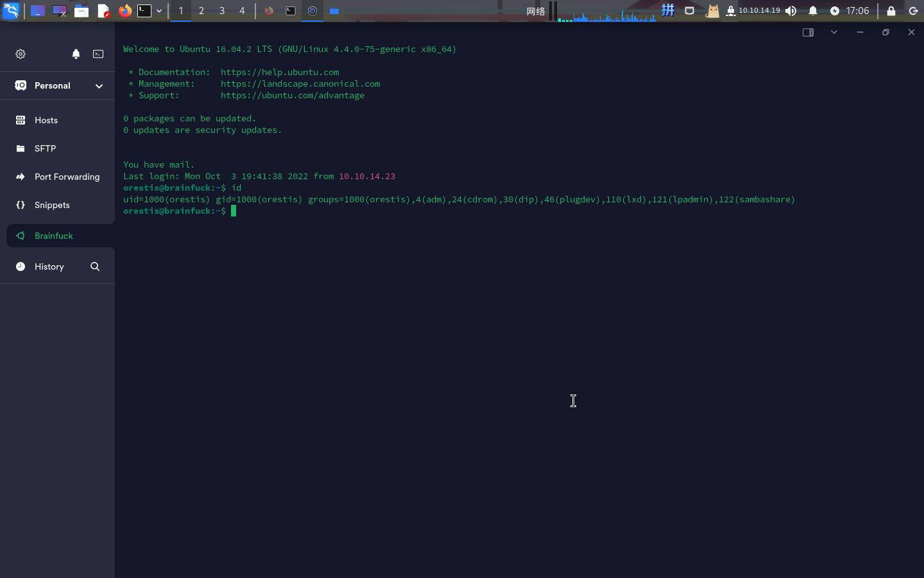Focus terminal window in taskbar
The width and height of the screenshot is (924, 578).
pyautogui.click(x=291, y=11)
